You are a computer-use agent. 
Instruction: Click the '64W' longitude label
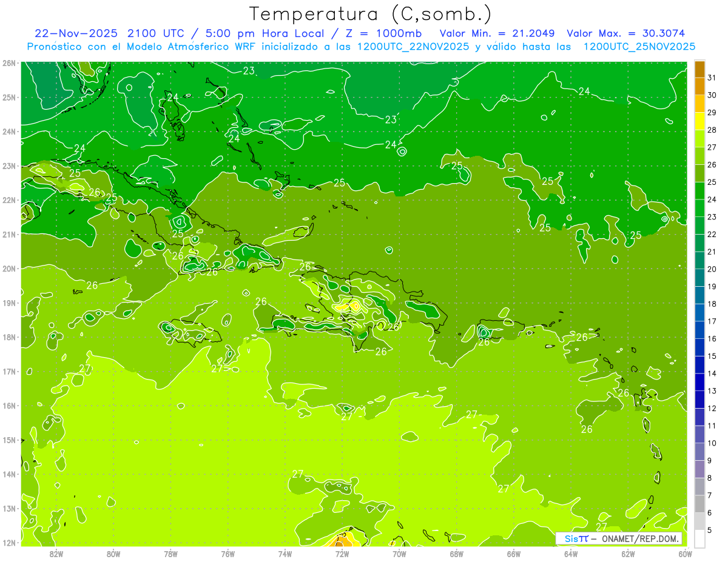[571, 554]
